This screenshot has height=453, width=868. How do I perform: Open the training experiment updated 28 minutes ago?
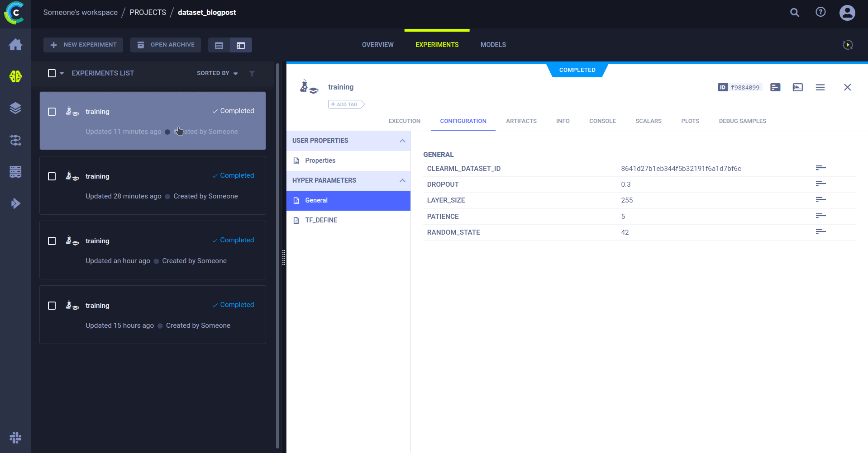pyautogui.click(x=153, y=185)
